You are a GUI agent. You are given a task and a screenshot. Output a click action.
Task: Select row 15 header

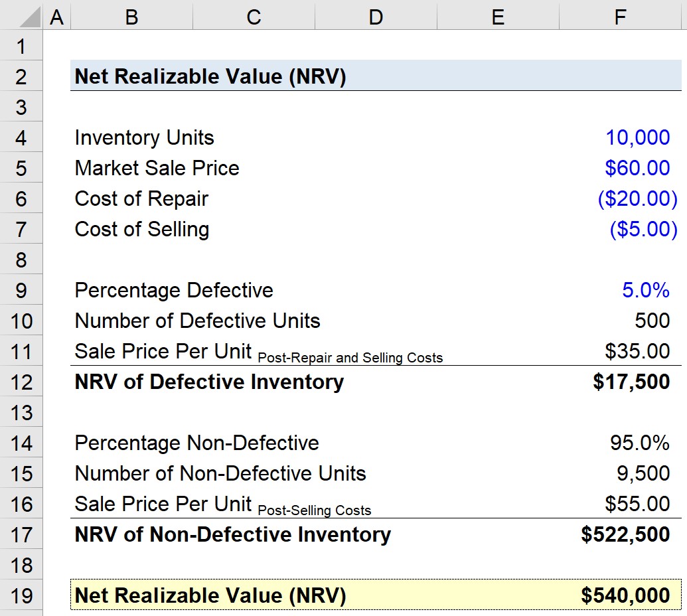pyautogui.click(x=21, y=473)
